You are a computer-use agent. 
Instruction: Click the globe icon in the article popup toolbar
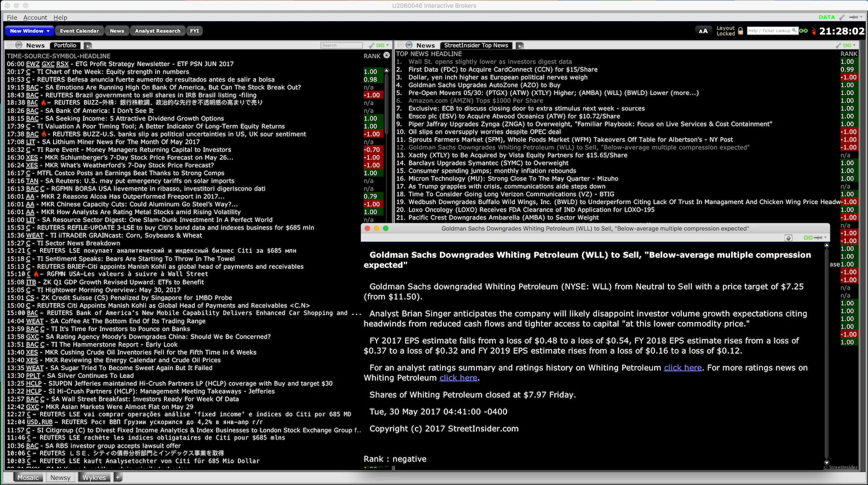click(788, 238)
